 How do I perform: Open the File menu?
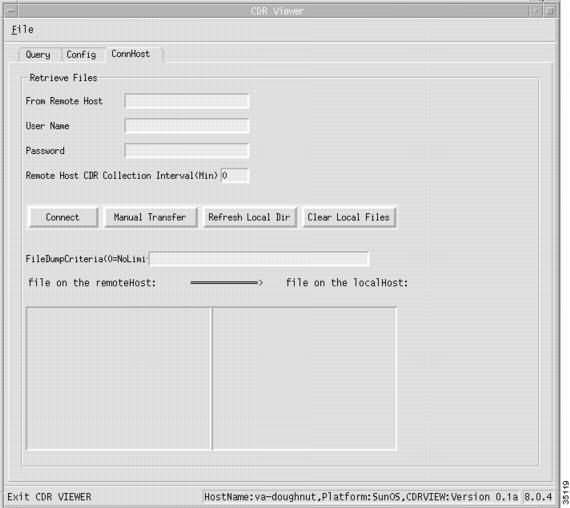click(x=23, y=29)
